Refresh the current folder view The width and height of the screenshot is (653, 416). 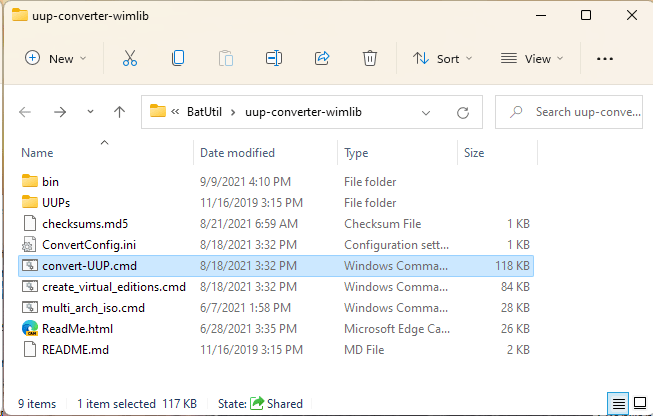pyautogui.click(x=463, y=112)
